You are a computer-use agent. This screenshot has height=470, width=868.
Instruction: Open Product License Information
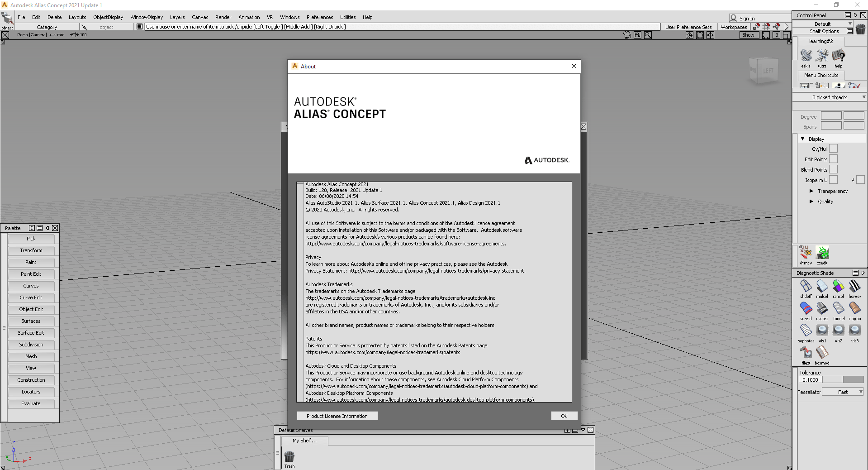[337, 416]
